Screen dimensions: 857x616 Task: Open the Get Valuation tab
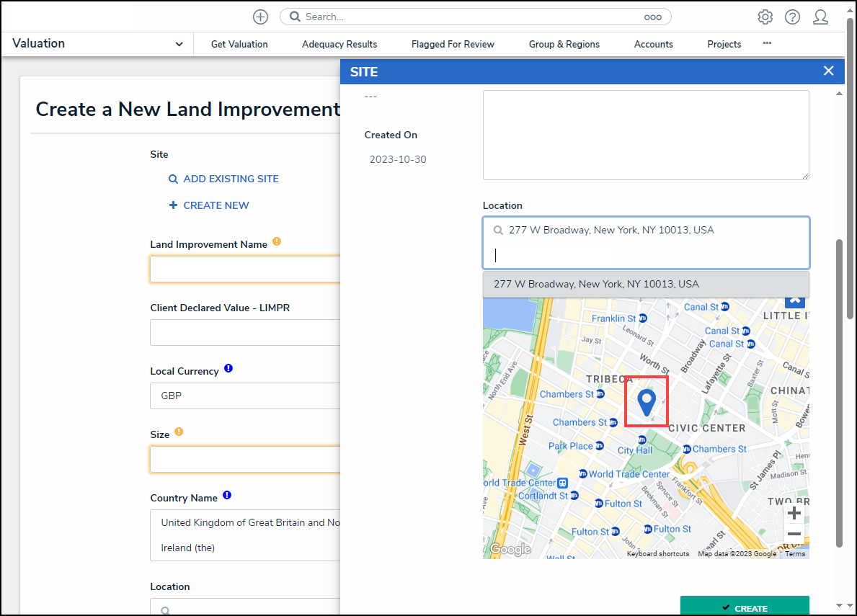[x=239, y=44]
